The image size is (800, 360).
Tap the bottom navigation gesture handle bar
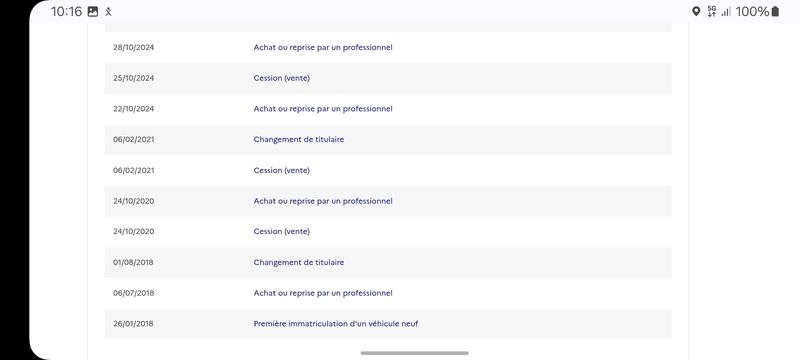414,353
